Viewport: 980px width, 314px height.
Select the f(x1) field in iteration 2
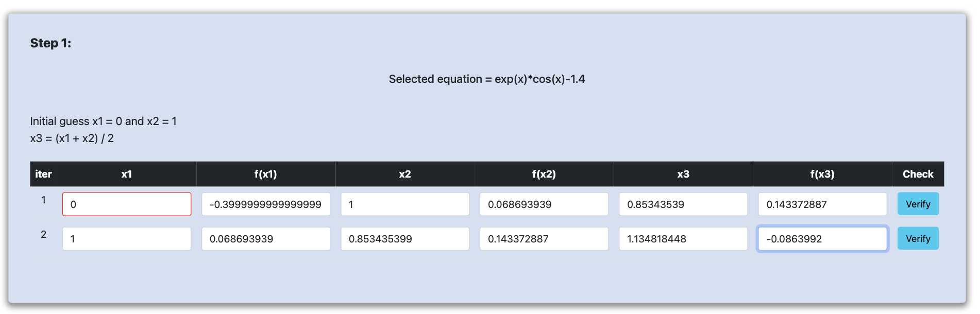(x=266, y=239)
